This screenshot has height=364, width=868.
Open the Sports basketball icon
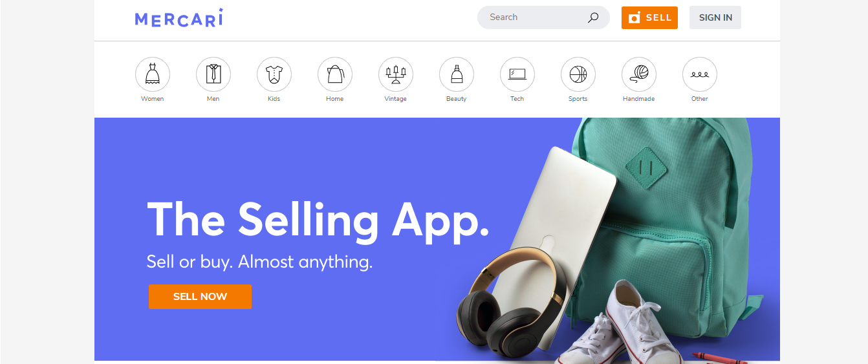tap(578, 74)
